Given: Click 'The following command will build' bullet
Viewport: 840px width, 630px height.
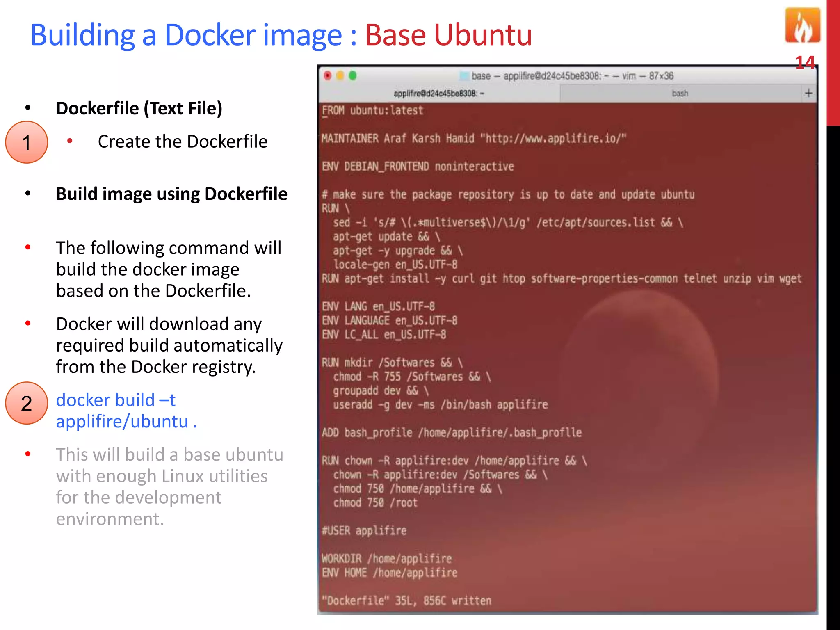Looking at the screenshot, I should (x=169, y=269).
